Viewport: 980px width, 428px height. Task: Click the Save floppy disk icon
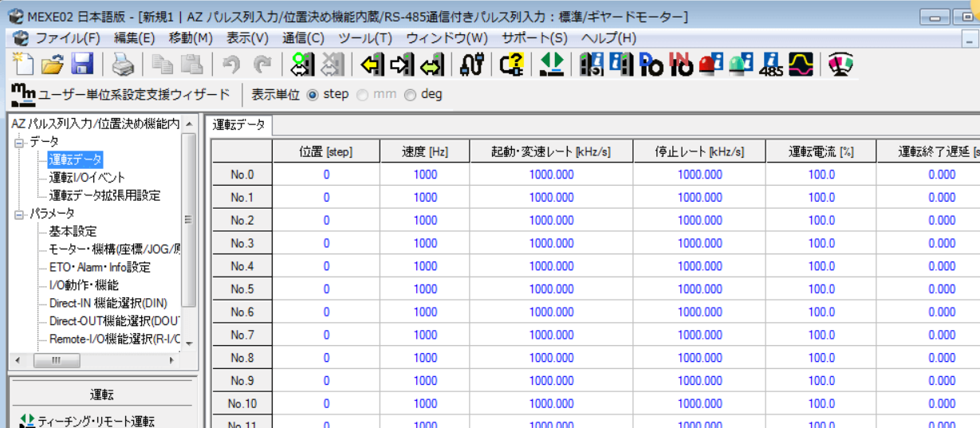tap(83, 65)
